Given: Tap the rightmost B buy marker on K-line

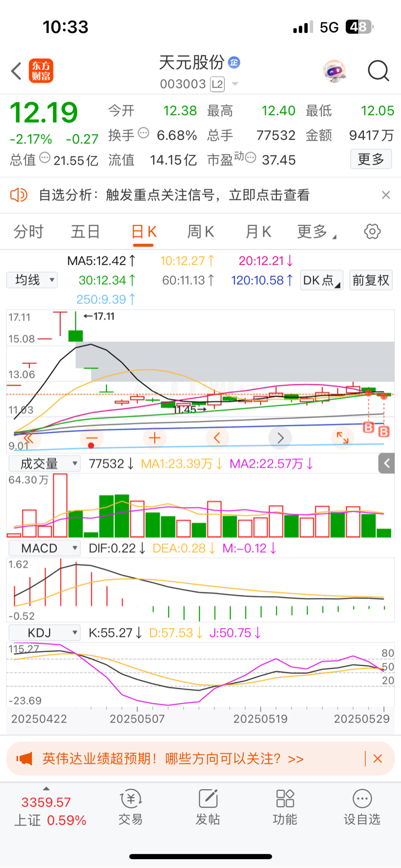Looking at the screenshot, I should tap(384, 432).
